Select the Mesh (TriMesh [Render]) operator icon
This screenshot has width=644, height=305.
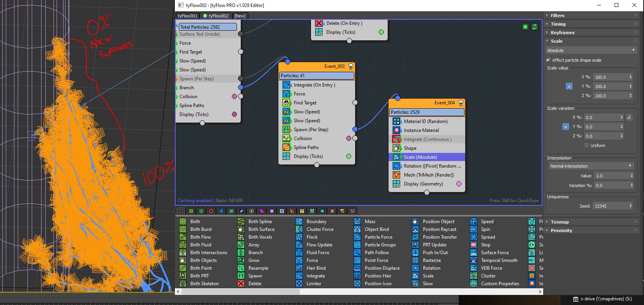396,175
